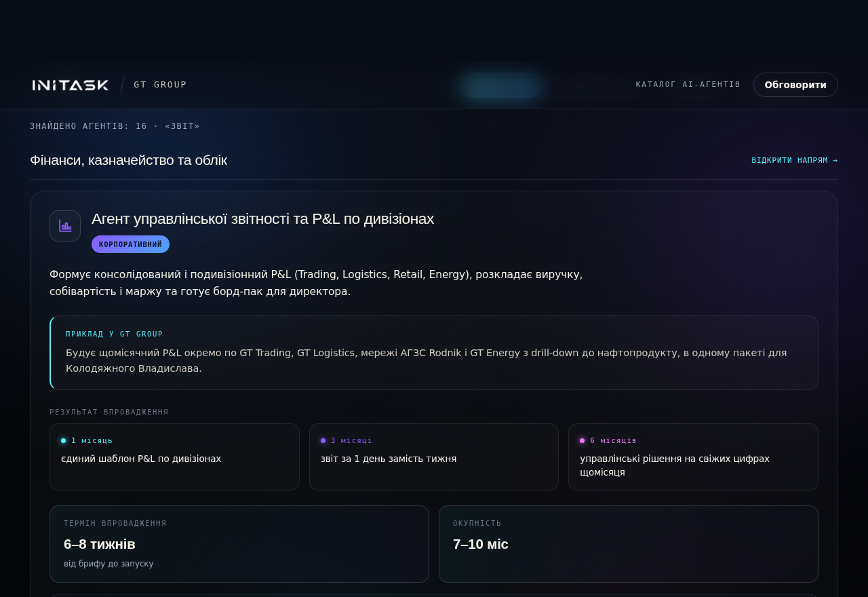Click the GT GROUP header label

pyautogui.click(x=160, y=85)
